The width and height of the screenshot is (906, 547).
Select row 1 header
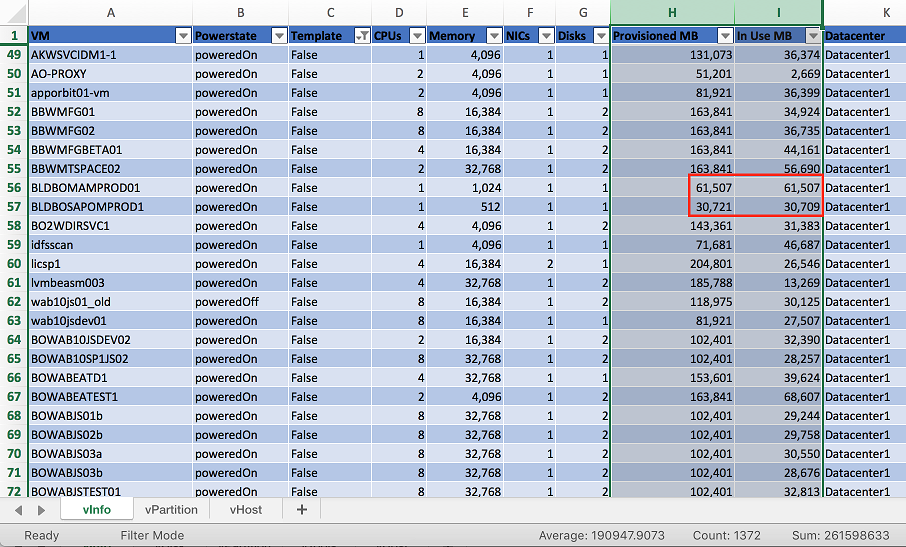click(14, 36)
